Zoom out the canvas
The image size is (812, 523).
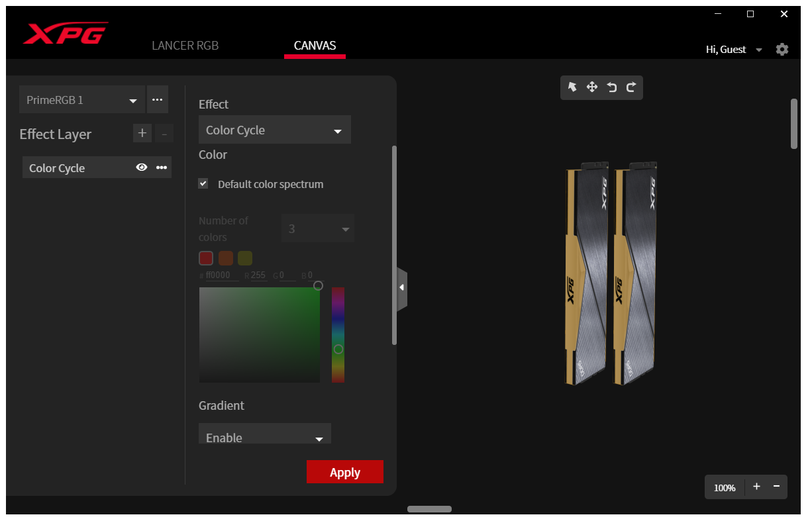[776, 487]
